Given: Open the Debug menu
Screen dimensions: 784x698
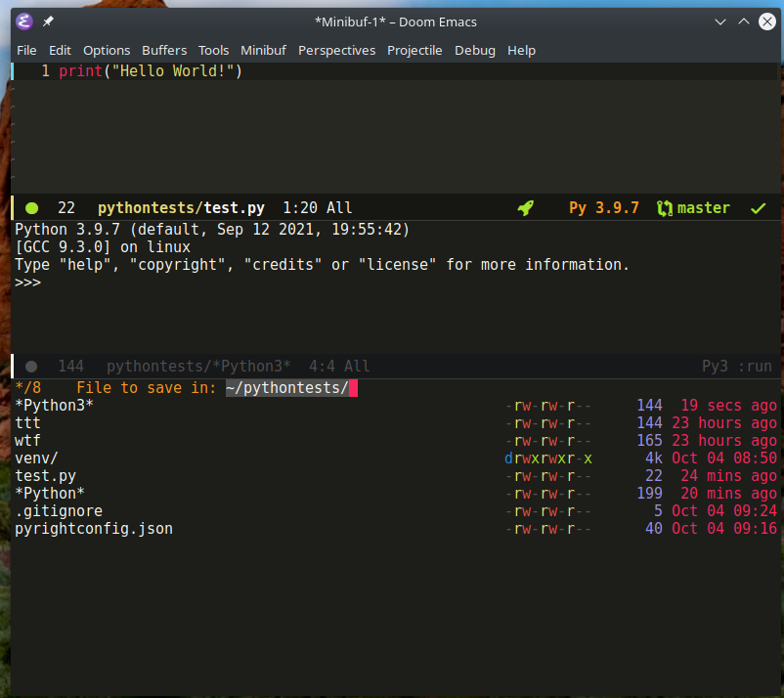Looking at the screenshot, I should (475, 51).
